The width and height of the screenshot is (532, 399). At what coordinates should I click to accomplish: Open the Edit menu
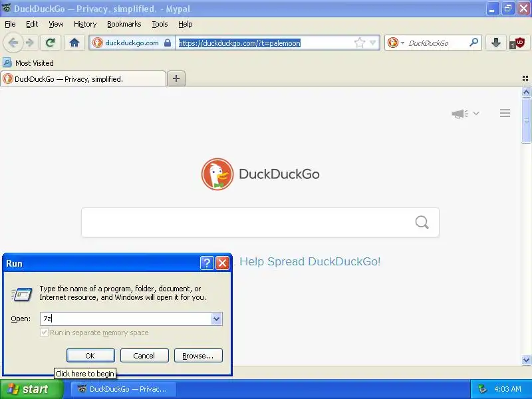(32, 24)
